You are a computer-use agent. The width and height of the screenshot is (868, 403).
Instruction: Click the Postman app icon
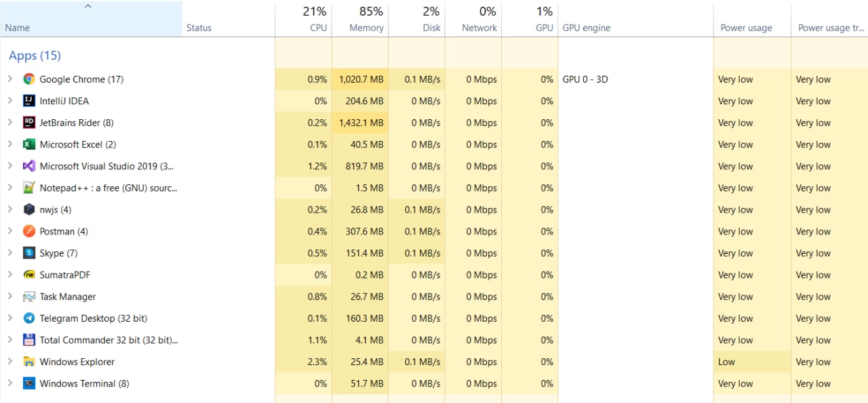click(x=28, y=231)
